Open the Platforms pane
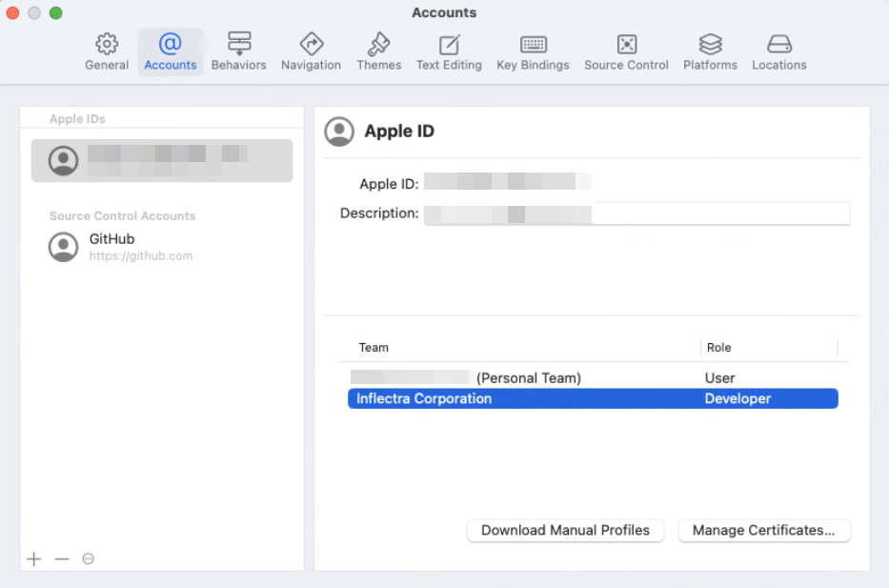The image size is (889, 588). 710,51
